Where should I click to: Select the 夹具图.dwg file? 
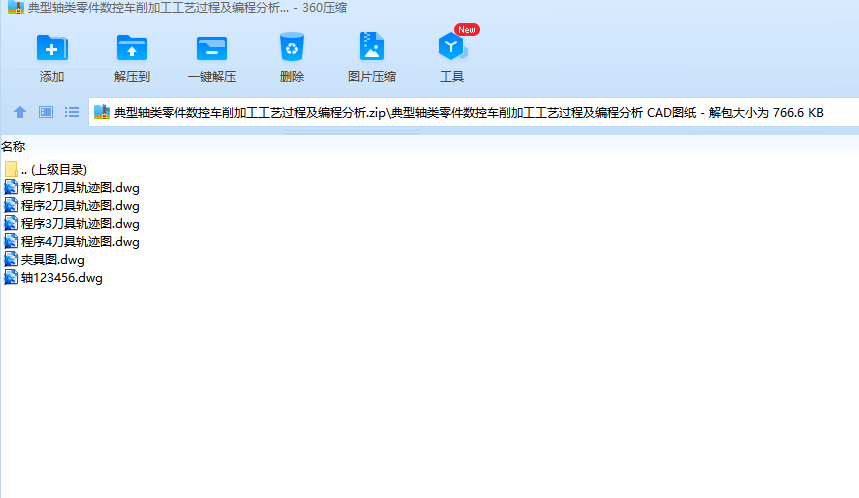point(44,260)
